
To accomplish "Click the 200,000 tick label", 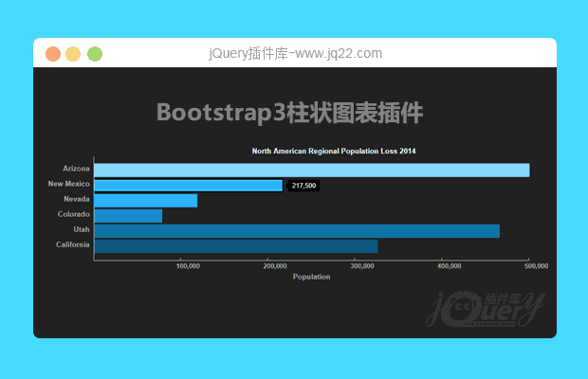I will pos(275,266).
